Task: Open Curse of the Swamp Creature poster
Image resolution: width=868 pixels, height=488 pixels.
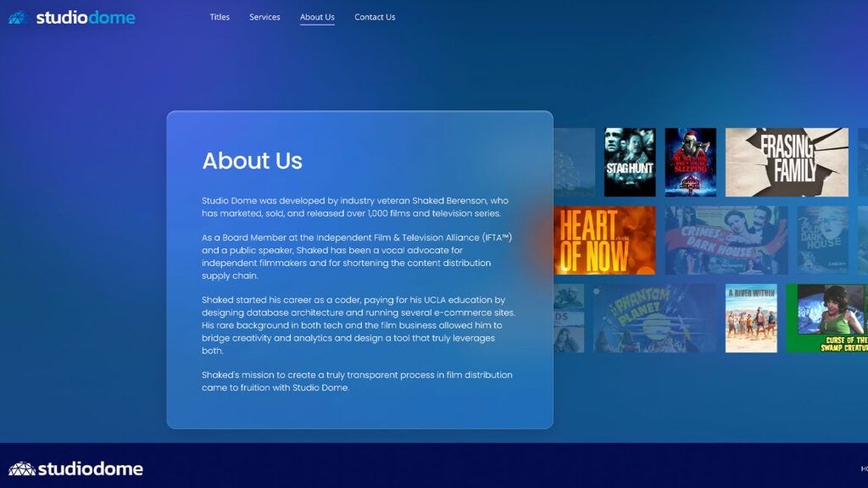Action: (x=826, y=318)
